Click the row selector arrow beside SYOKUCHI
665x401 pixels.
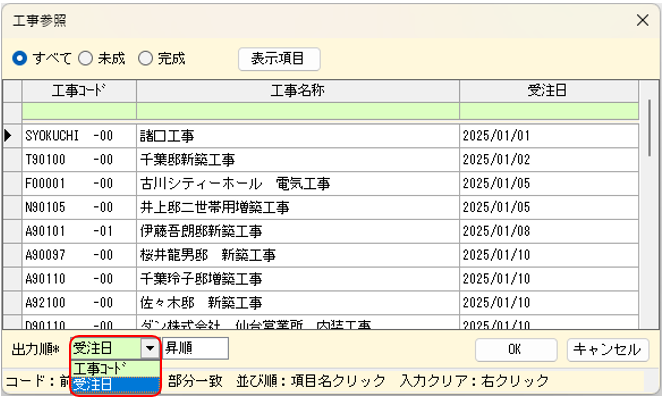click(11, 133)
